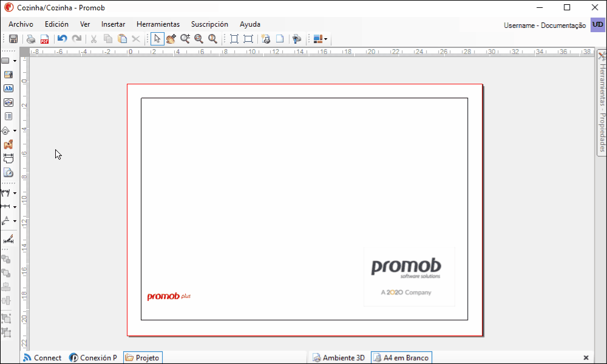This screenshot has width=607, height=364.
Task: Click the house-shaped icon in left toolbar
Action: click(5, 131)
